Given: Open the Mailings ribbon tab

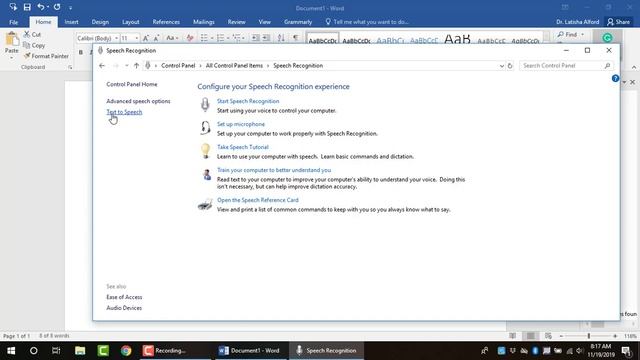Looking at the screenshot, I should tap(204, 22).
